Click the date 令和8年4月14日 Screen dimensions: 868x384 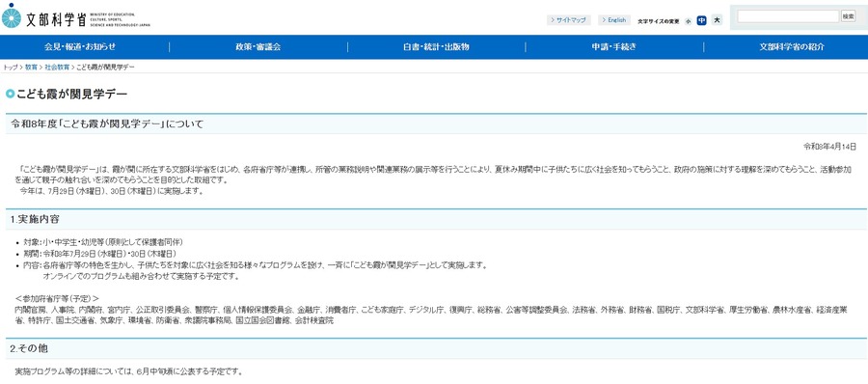tap(829, 146)
